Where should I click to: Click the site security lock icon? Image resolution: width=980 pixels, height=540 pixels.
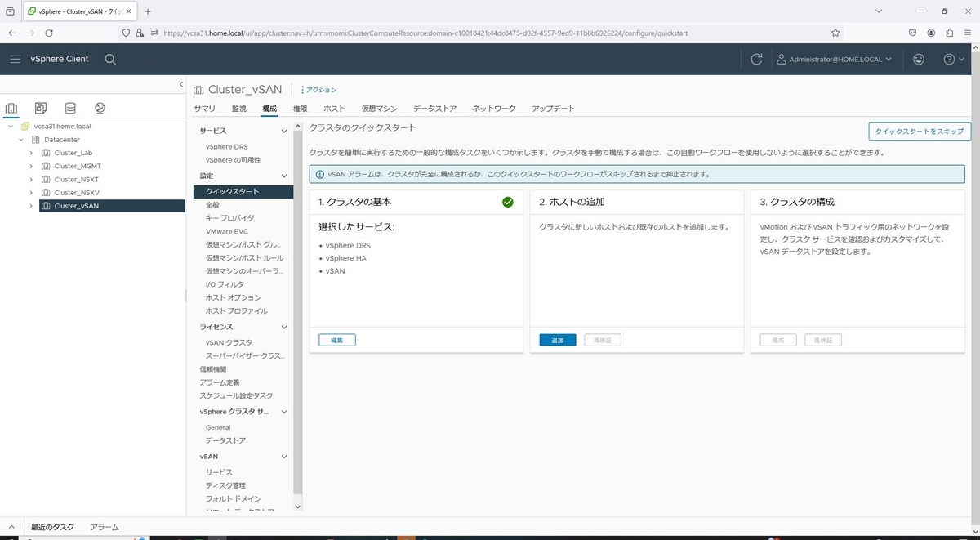point(140,33)
